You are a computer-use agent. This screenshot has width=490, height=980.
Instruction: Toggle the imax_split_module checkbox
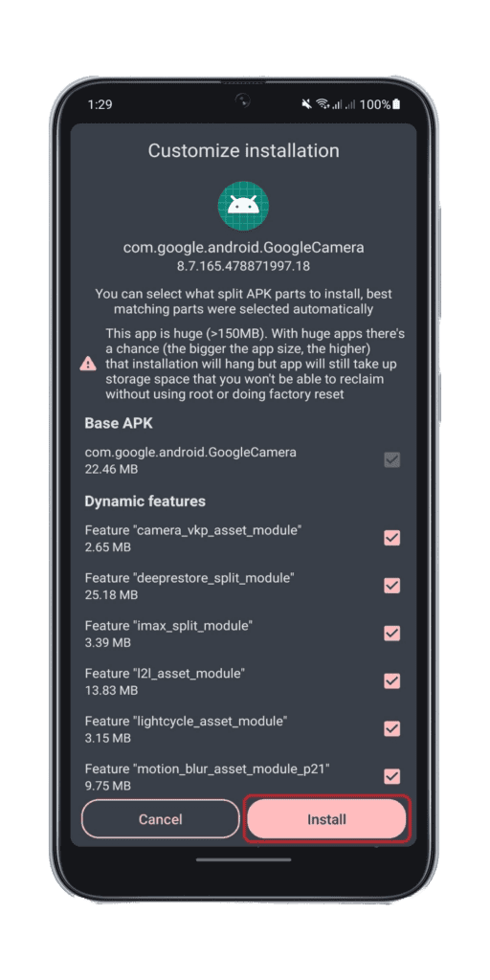(391, 634)
